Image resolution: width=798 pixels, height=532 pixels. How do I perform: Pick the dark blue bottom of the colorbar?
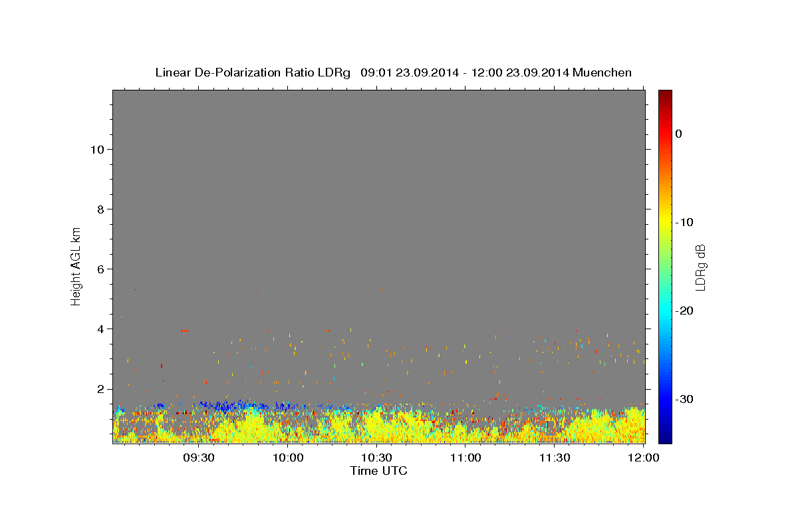pos(665,438)
